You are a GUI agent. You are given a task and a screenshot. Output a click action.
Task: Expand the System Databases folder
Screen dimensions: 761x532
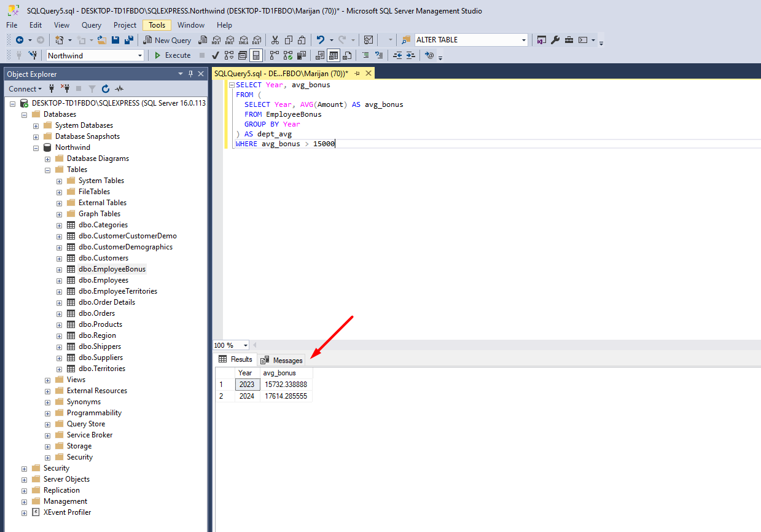tap(36, 125)
